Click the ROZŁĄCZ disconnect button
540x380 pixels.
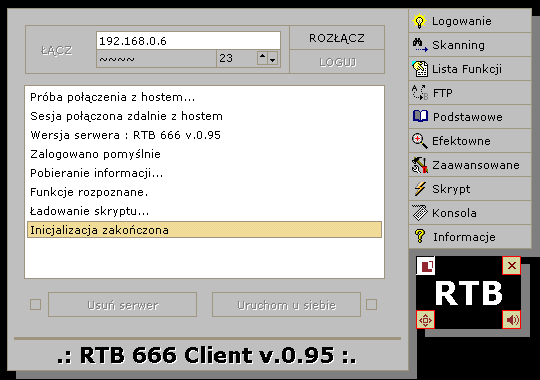pyautogui.click(x=337, y=38)
